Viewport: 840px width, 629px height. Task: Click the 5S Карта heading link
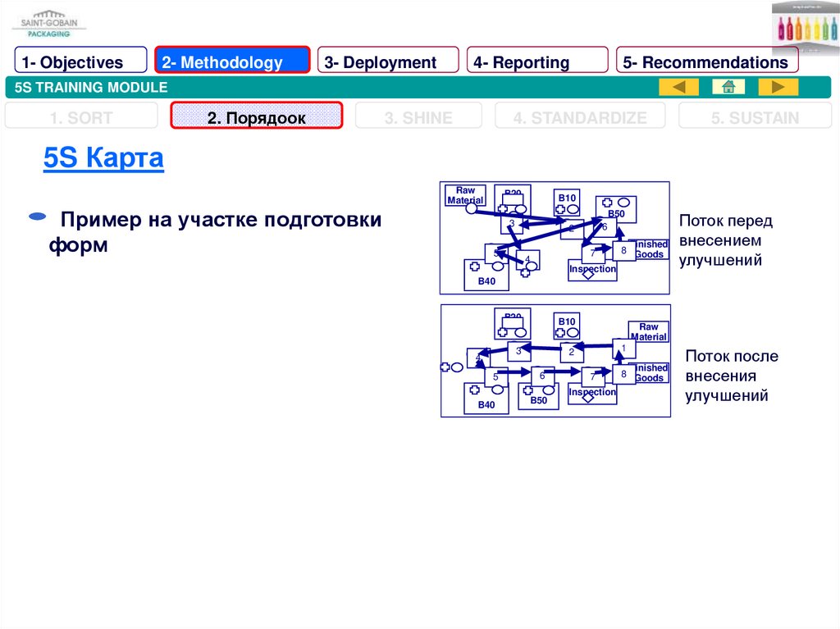(x=103, y=159)
